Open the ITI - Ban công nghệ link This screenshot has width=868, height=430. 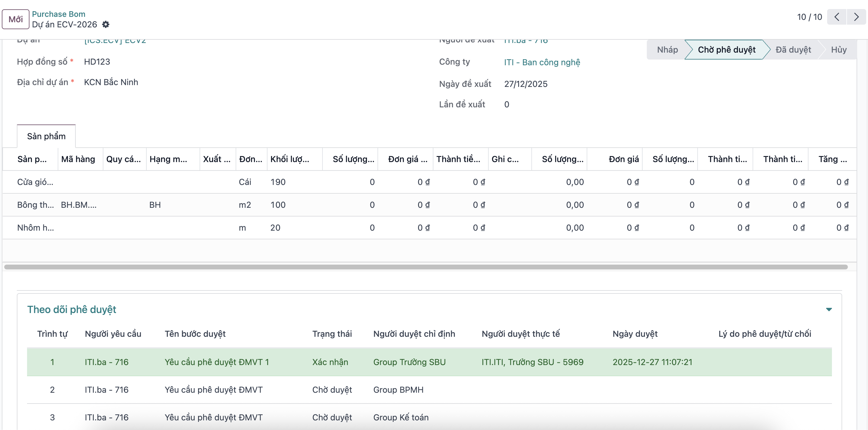click(542, 62)
